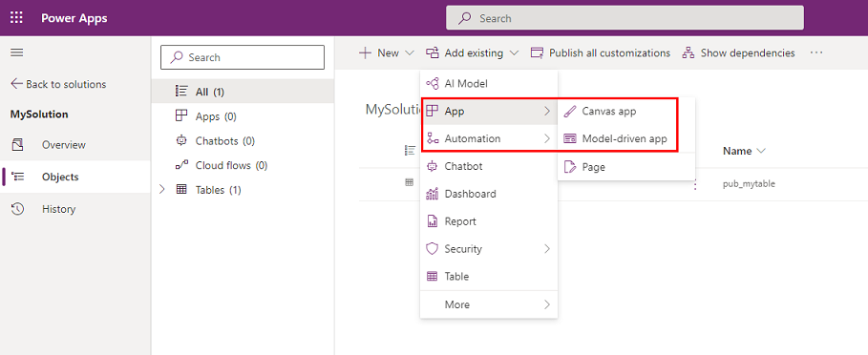Click the Dashboard chart icon in menu
This screenshot has width=868, height=355.
click(x=433, y=194)
